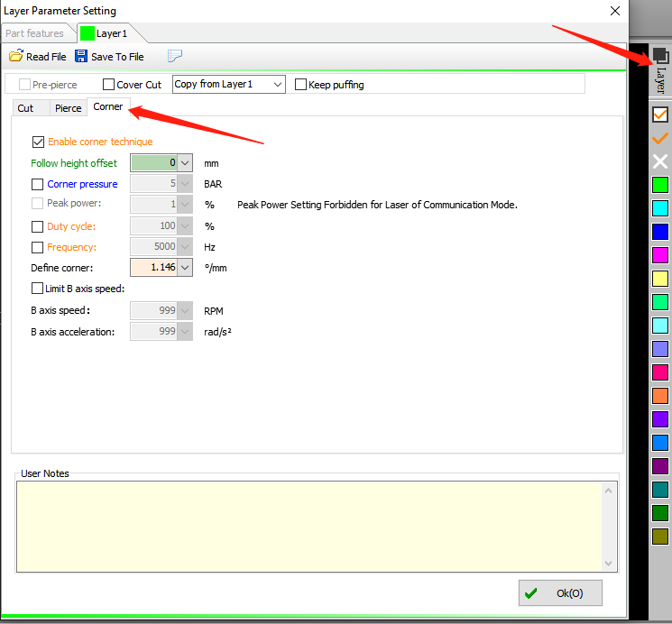Click the white X icon in the sidebar
This screenshot has height=624, width=672.
[x=660, y=161]
